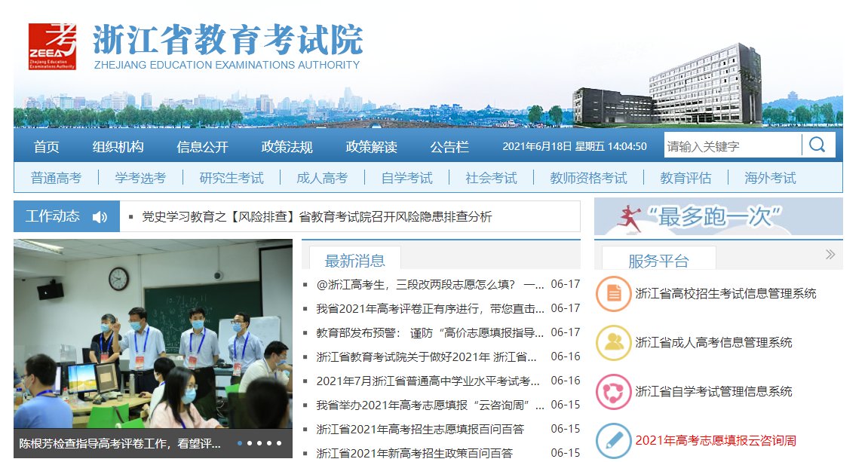Viewport: 868px width, 462px height.
Task: Open the blue pencil icon for 云咨询周
Action: pos(613,440)
